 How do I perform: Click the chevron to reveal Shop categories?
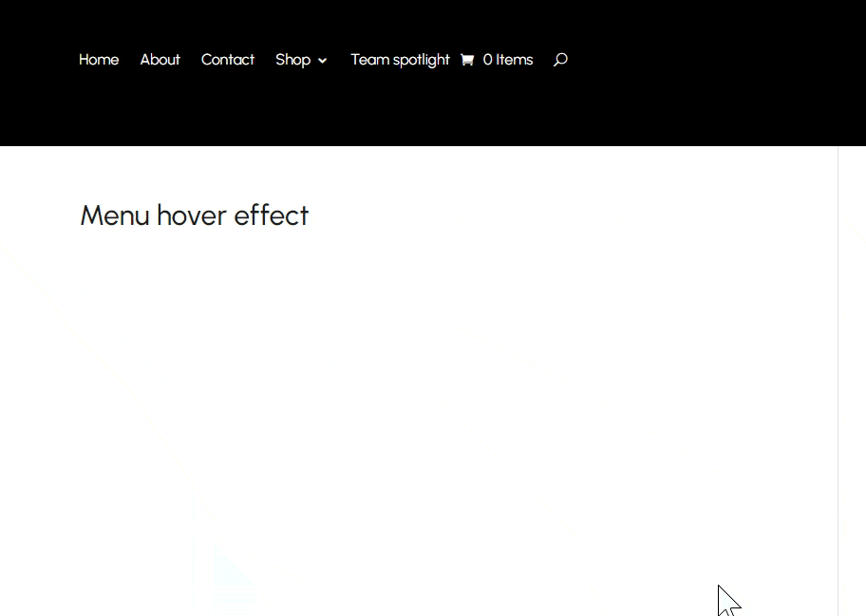pos(323,61)
